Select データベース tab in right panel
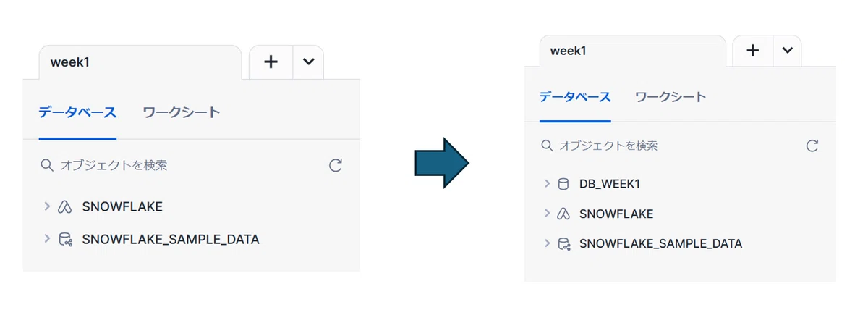 [x=575, y=96]
